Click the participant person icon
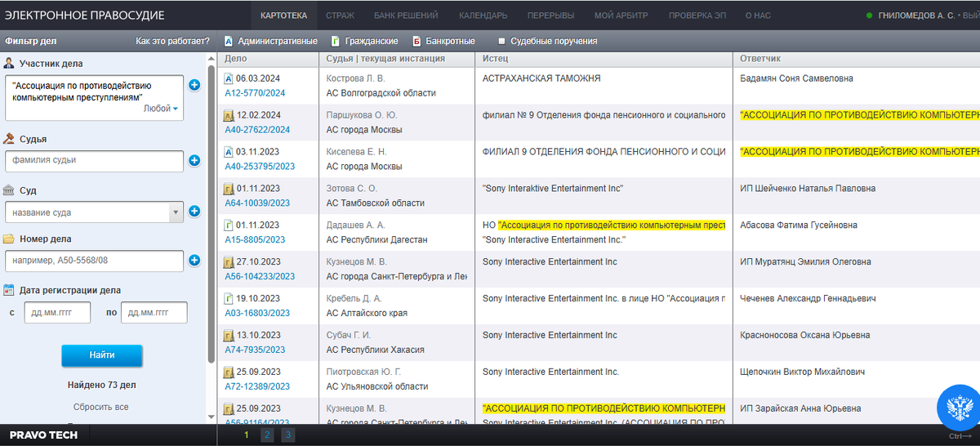 [9, 63]
